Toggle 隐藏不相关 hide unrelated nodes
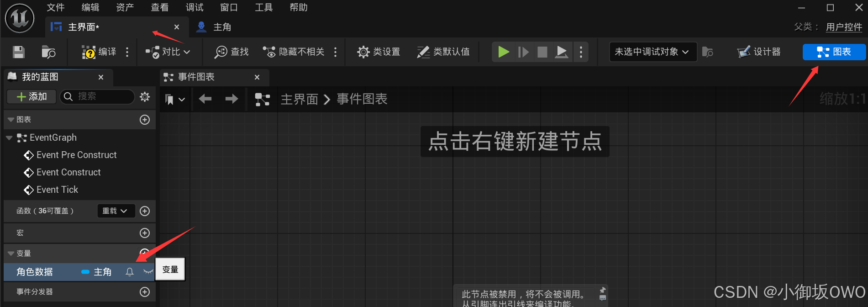 294,52
